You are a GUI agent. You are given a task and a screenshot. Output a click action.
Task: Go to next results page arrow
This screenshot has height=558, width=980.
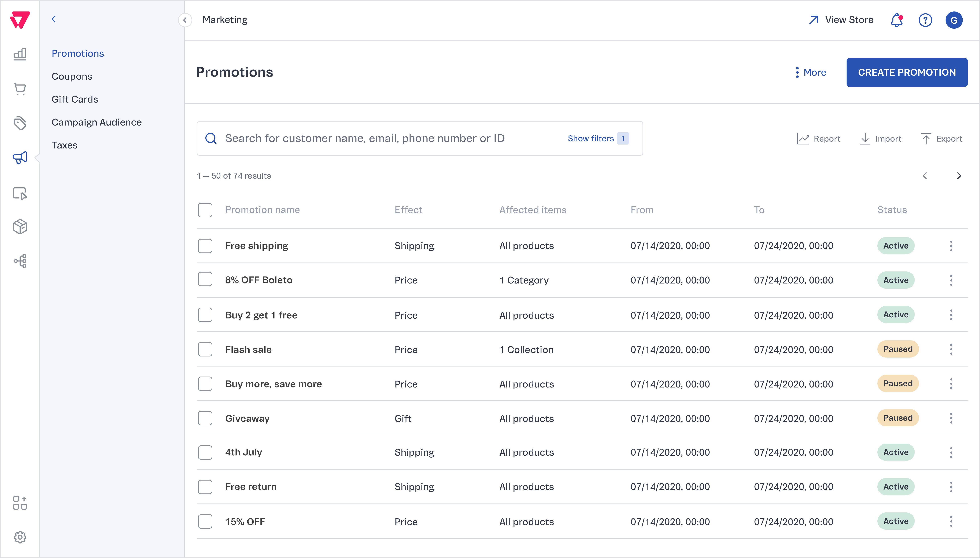point(958,176)
